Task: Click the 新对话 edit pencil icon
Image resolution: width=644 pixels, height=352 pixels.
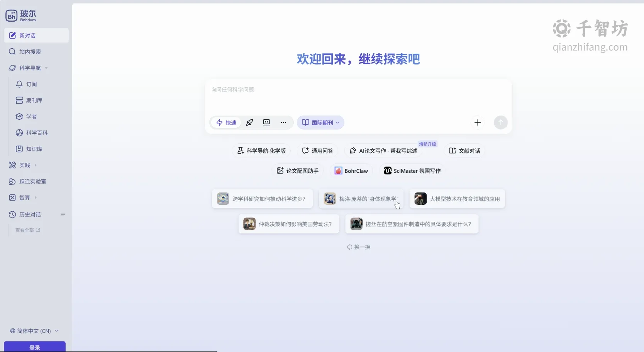Action: click(12, 36)
